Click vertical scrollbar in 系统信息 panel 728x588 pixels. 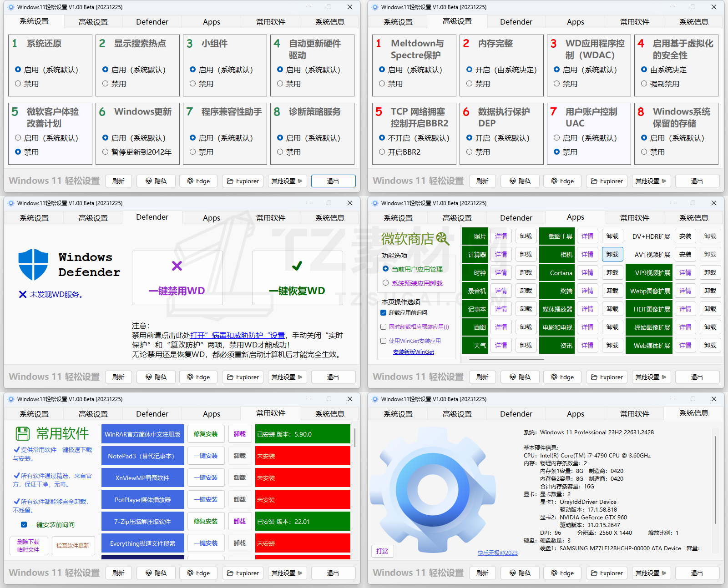715,480
